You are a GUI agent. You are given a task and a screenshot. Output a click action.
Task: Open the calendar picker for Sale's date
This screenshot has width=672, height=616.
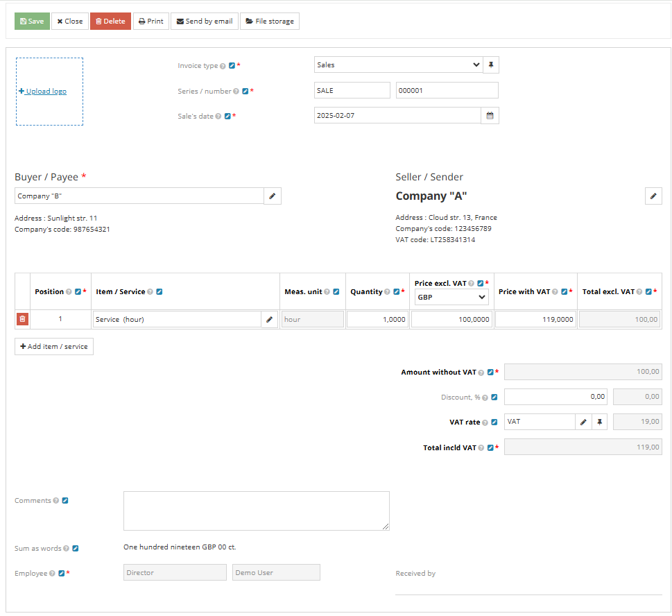coord(490,115)
